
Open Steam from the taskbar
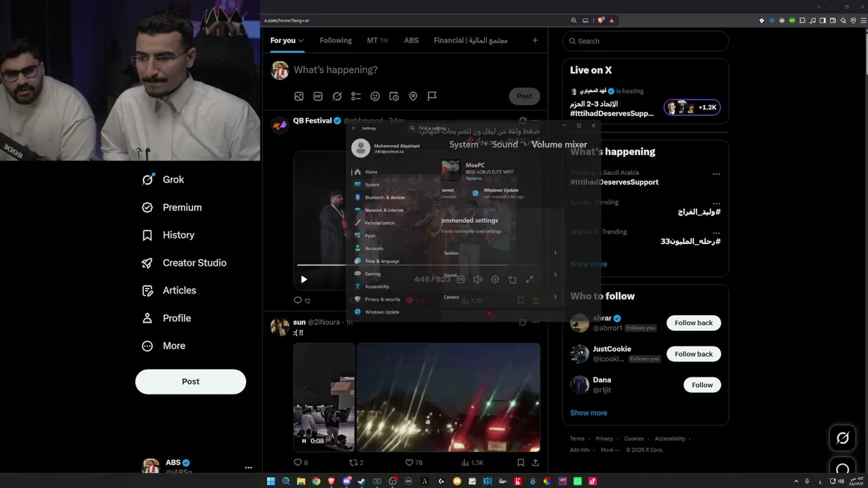tap(361, 481)
